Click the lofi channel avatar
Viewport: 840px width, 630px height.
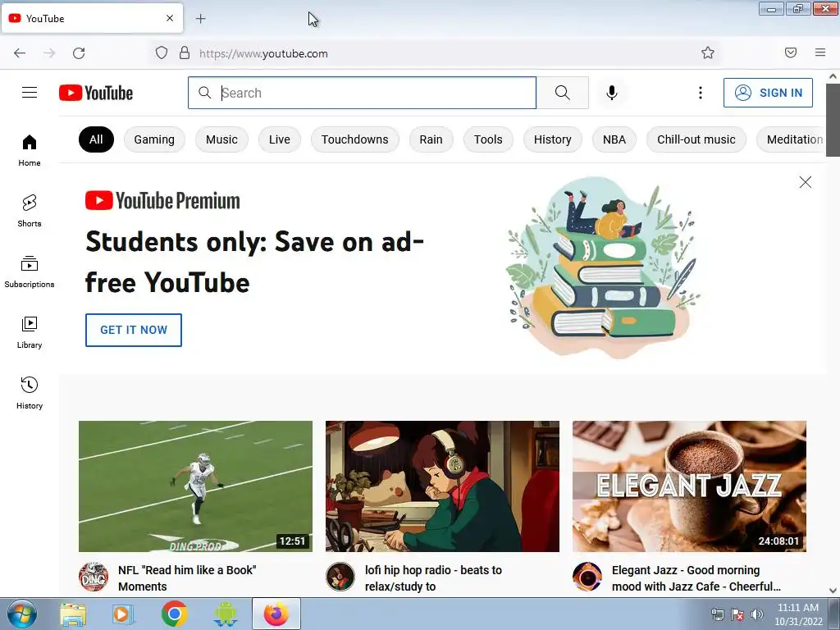[340, 577]
